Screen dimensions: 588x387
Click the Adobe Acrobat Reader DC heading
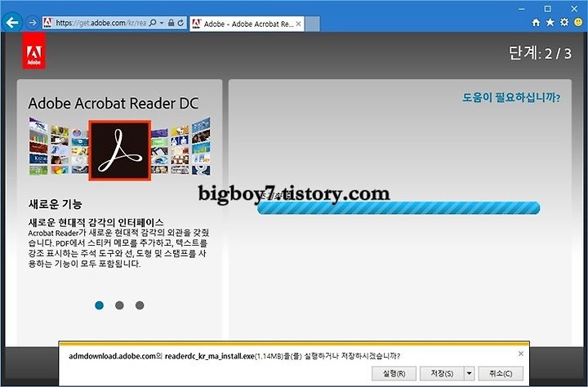114,104
